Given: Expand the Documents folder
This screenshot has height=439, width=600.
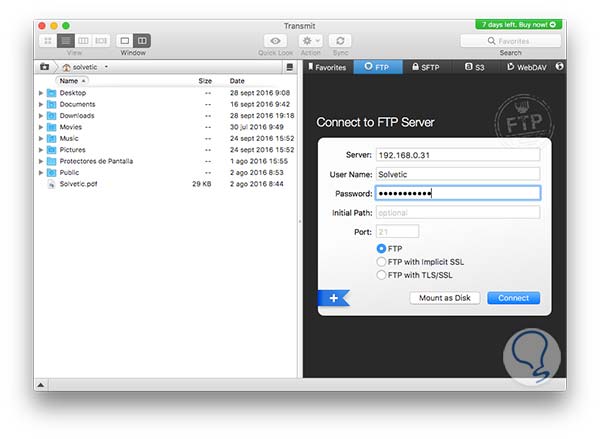Looking at the screenshot, I should click(x=41, y=104).
